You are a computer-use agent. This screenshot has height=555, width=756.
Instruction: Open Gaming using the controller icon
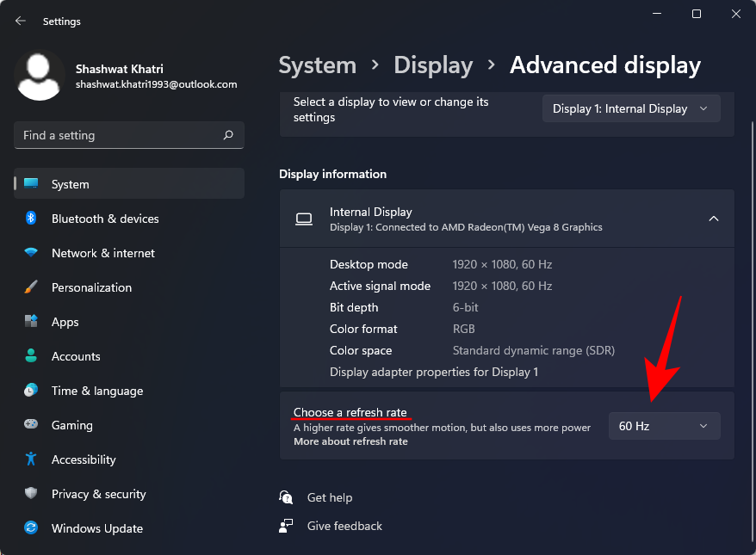coord(31,425)
